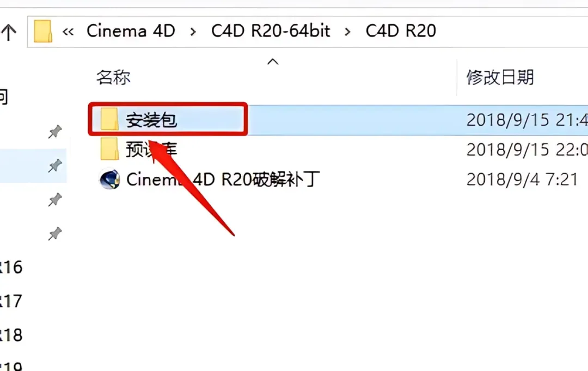This screenshot has width=588, height=371.
Task: Sort files by 名称 column header
Action: 113,77
